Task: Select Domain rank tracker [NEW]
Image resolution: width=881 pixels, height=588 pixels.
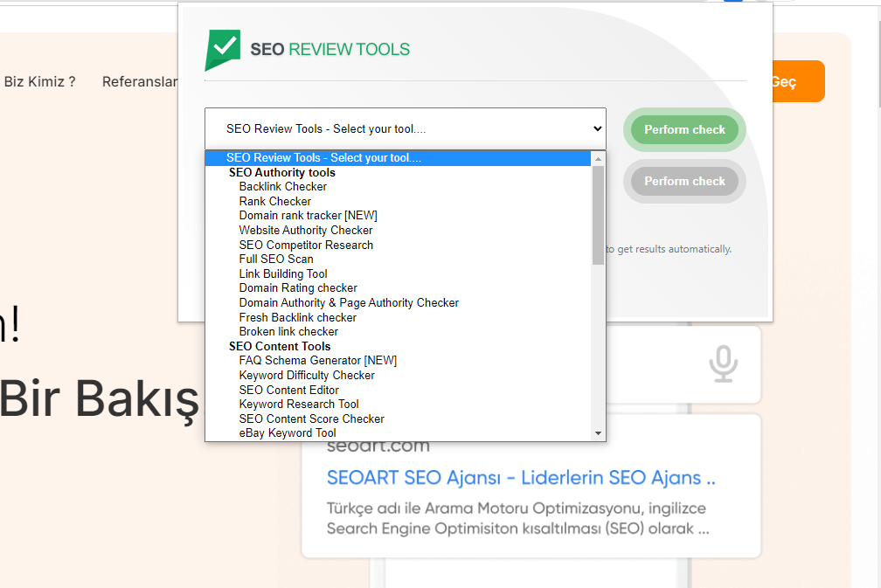Action: tap(308, 216)
